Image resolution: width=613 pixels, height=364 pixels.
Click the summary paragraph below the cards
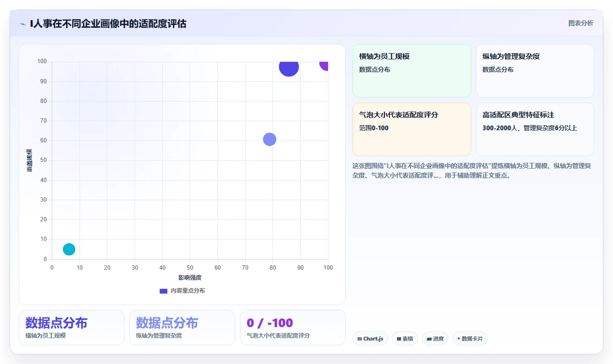(x=473, y=171)
